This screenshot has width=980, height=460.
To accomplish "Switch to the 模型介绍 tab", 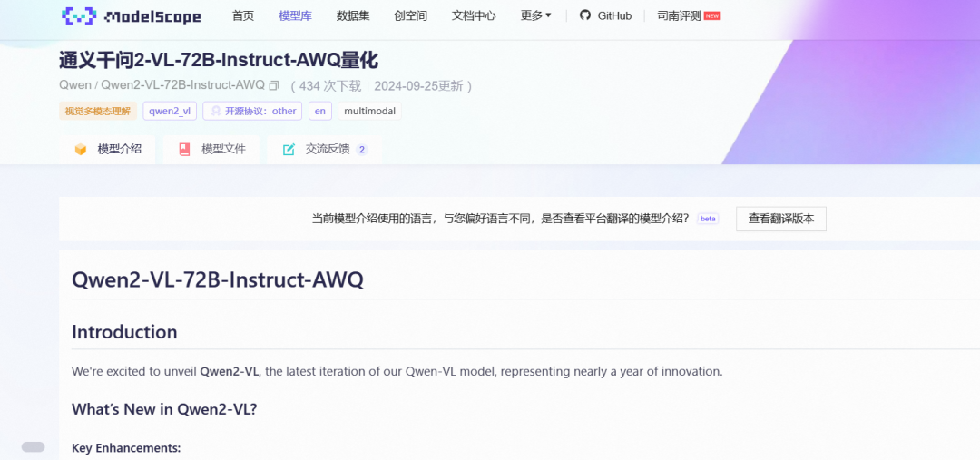I will tap(107, 150).
